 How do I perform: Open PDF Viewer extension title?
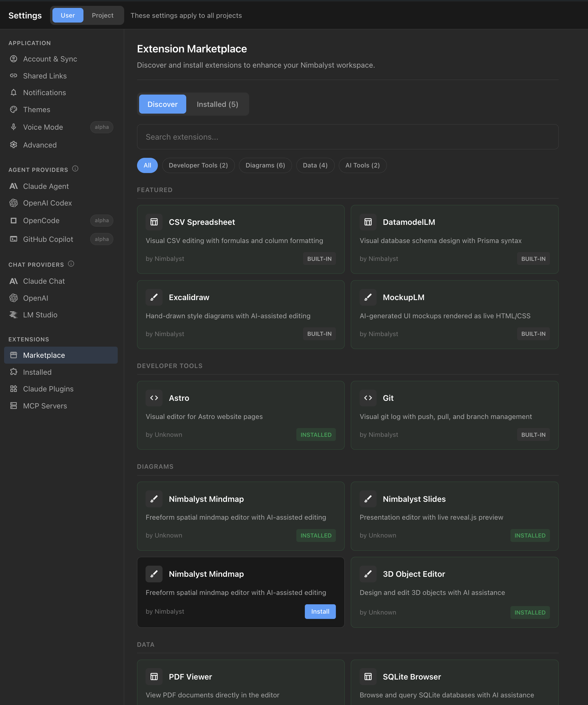pos(190,677)
